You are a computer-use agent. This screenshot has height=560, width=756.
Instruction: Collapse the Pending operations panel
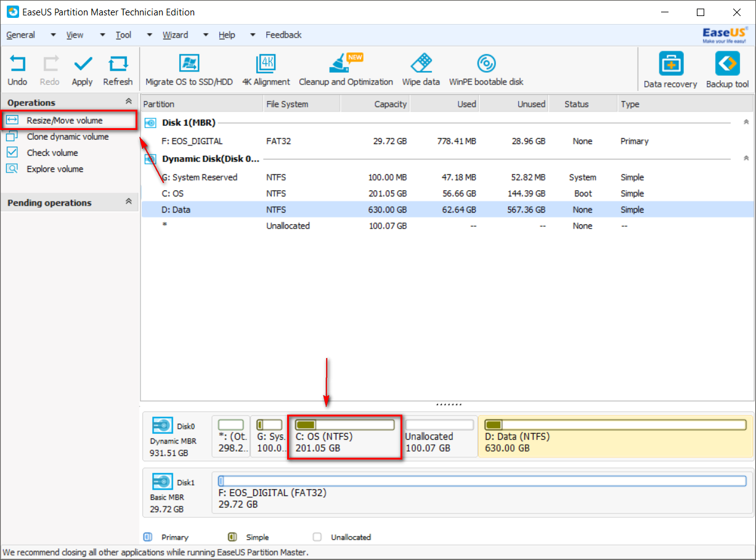(x=128, y=202)
